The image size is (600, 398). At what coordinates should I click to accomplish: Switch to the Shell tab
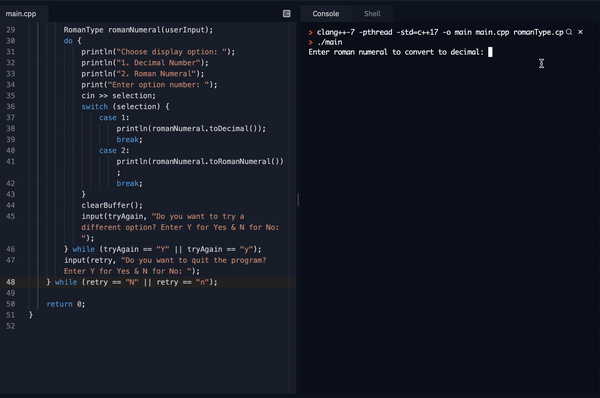(x=372, y=14)
